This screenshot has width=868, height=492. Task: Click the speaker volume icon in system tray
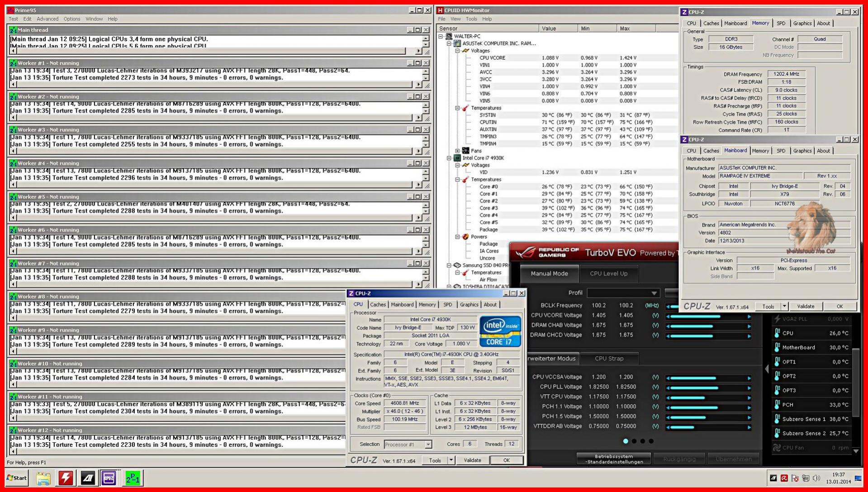point(816,478)
